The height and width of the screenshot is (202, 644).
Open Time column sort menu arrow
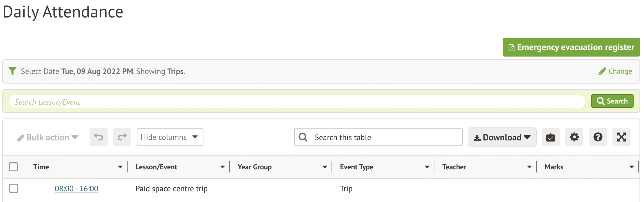120,167
